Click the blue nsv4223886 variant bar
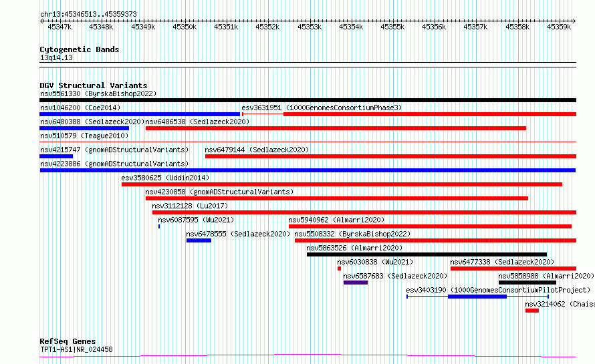Viewport: 595px width, 364px height. click(308, 170)
